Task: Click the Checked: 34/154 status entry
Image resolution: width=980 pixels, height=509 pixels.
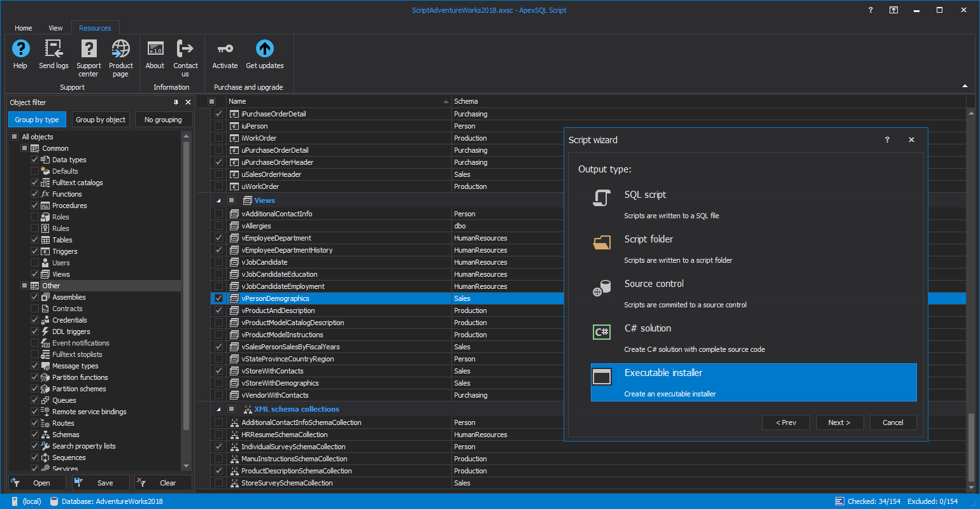Action: point(868,501)
